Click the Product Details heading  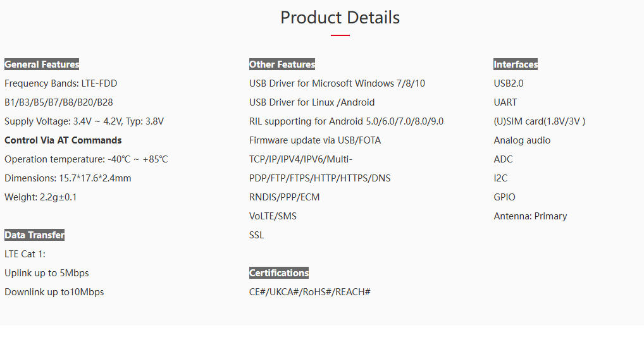[340, 17]
